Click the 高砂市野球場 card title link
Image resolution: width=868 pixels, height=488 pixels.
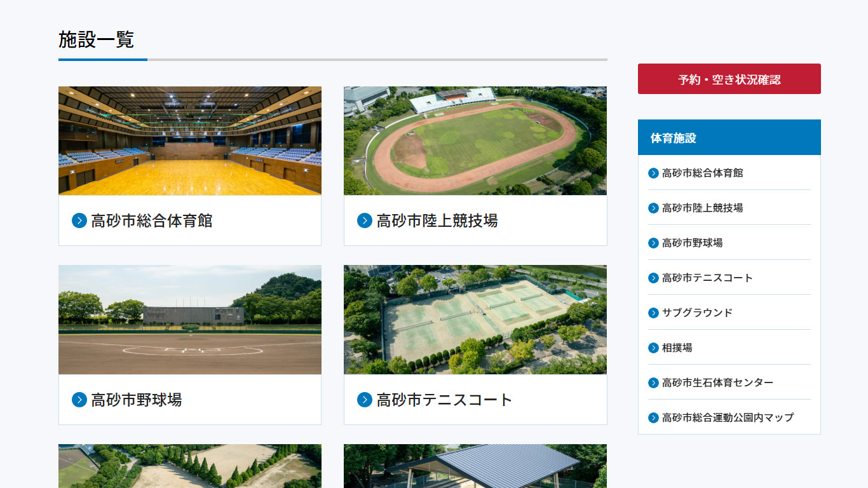[137, 400]
